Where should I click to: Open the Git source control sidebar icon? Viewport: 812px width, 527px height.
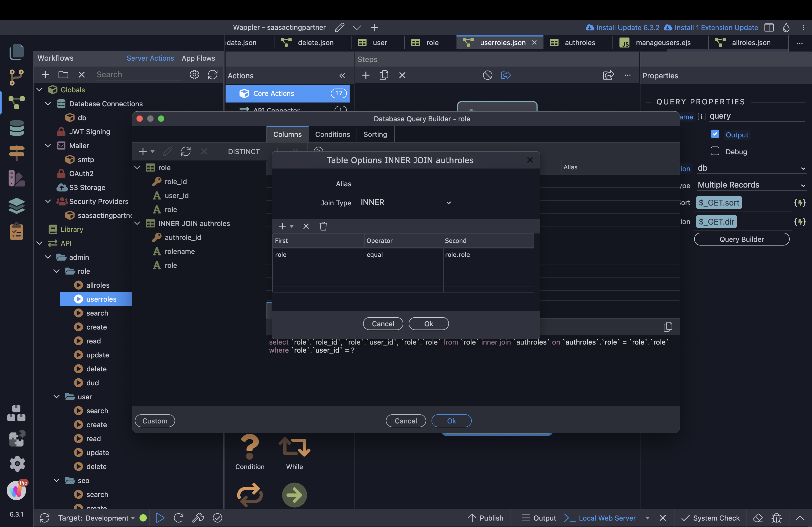pyautogui.click(x=16, y=77)
